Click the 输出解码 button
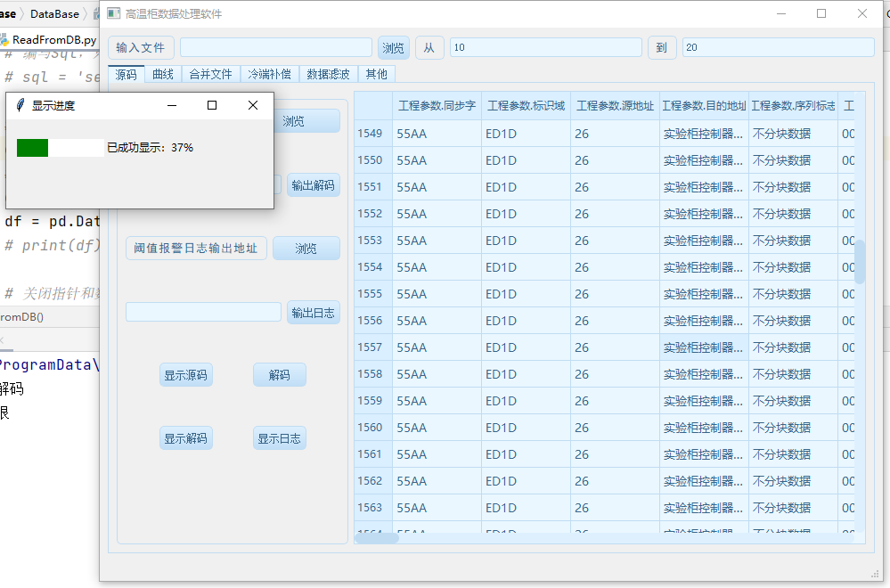This screenshot has height=588, width=890. pyautogui.click(x=313, y=185)
